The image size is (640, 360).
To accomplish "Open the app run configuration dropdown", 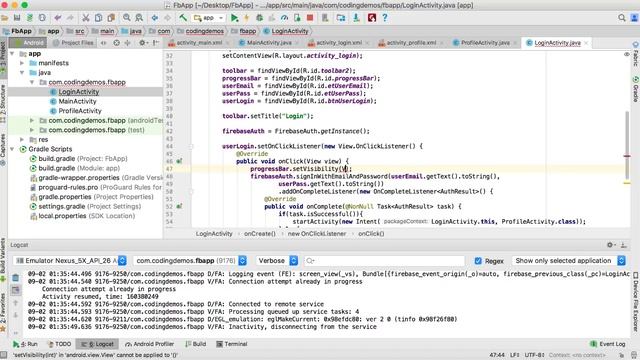I will click(x=209, y=18).
